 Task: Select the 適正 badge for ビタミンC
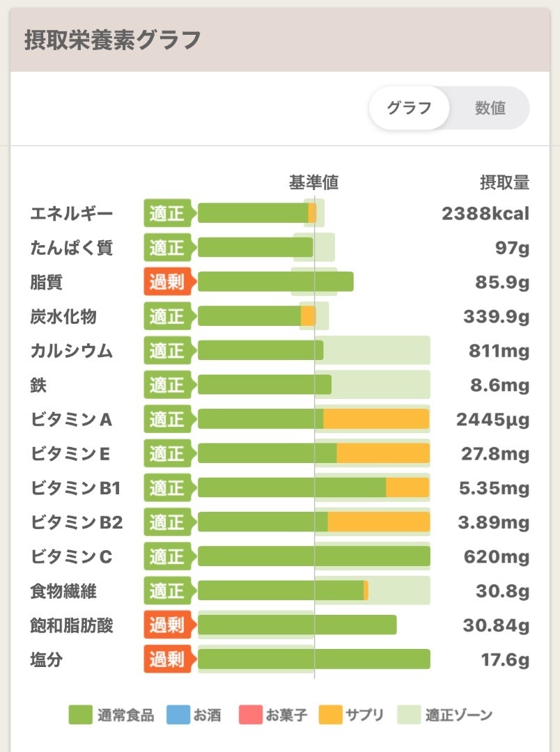coord(167,557)
